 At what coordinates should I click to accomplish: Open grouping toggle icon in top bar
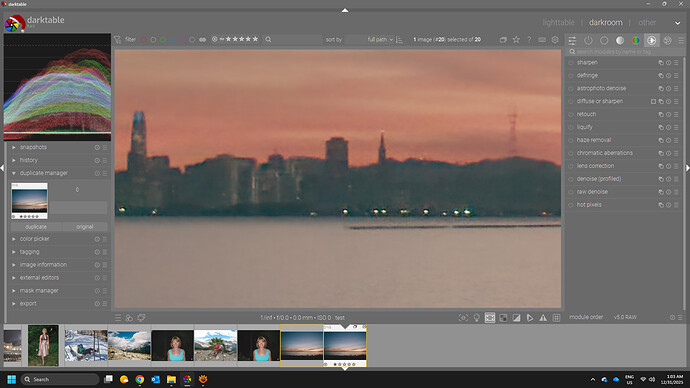coord(503,40)
